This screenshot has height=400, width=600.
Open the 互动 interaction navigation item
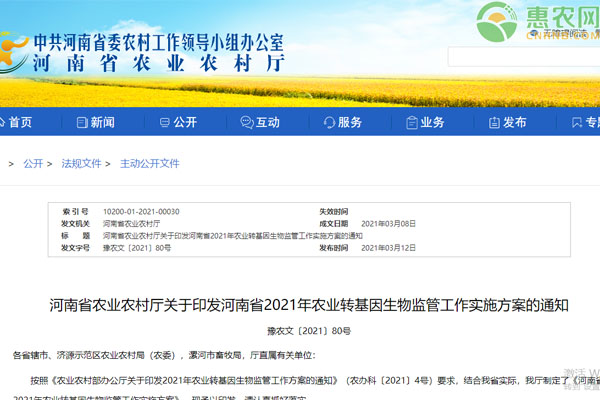click(260, 122)
